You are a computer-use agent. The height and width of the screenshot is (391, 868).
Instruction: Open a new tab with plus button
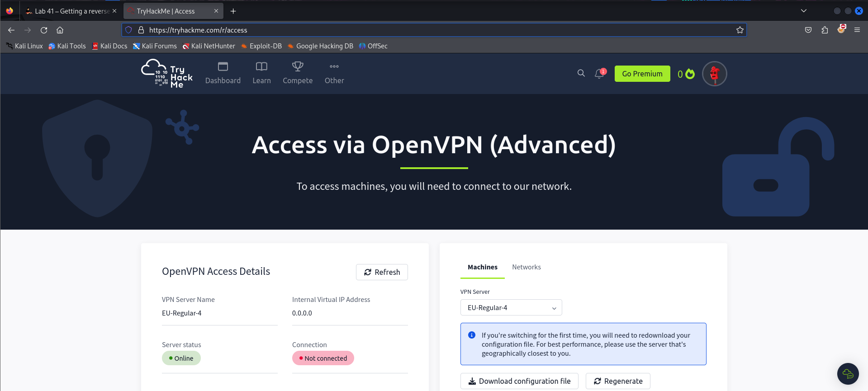[x=233, y=11]
